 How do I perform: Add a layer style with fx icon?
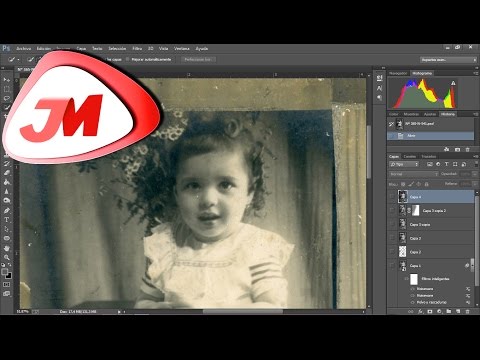420,311
